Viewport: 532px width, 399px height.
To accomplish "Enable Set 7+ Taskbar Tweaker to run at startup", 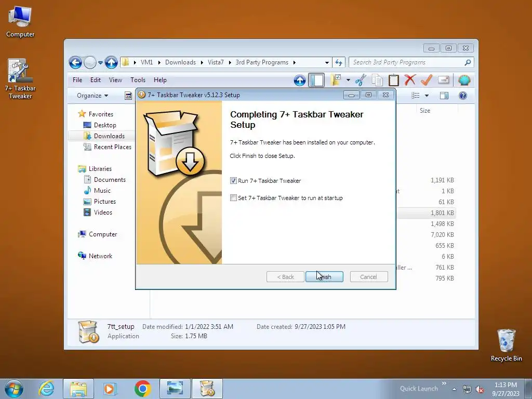I will [x=233, y=198].
